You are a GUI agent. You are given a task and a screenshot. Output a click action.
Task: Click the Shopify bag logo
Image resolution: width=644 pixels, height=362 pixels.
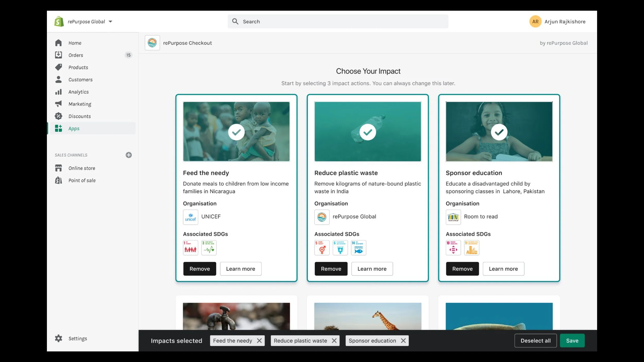click(59, 21)
